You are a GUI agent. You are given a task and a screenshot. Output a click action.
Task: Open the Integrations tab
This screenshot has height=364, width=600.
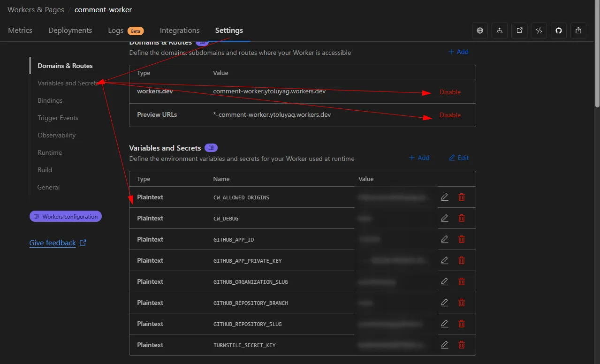click(x=180, y=30)
